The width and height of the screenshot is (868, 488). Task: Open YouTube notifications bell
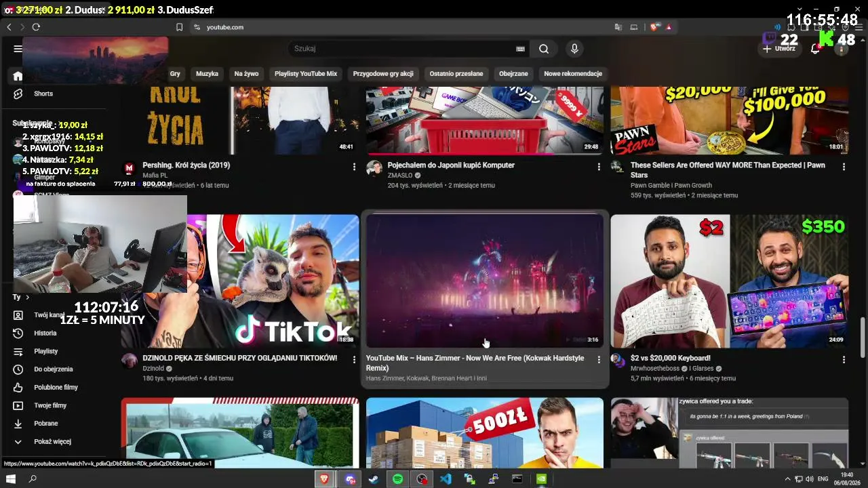815,49
